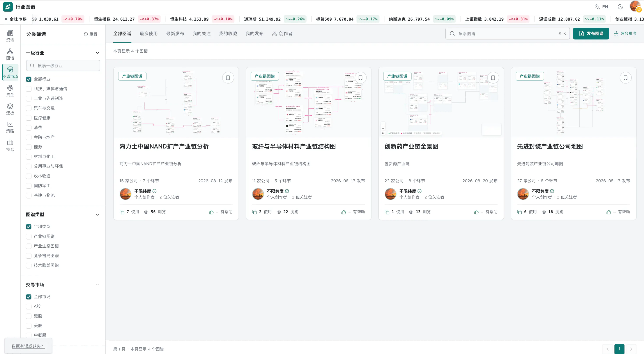Check the 医疗健康 checkbox

[29, 118]
